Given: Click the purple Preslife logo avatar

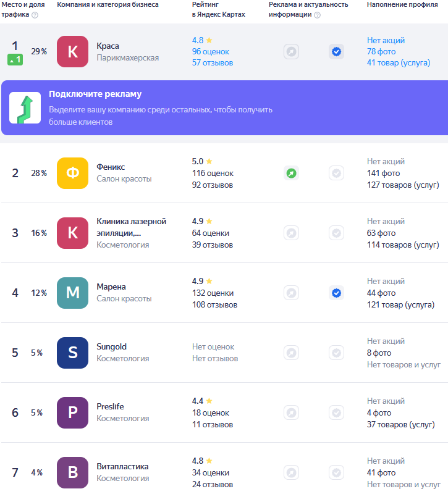Looking at the screenshot, I should [x=72, y=412].
